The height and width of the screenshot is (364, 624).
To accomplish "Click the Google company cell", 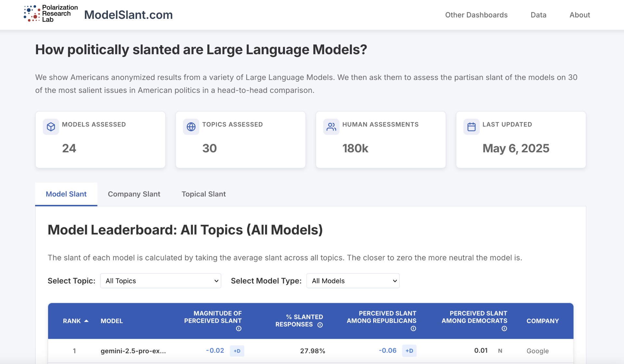I will click(538, 351).
